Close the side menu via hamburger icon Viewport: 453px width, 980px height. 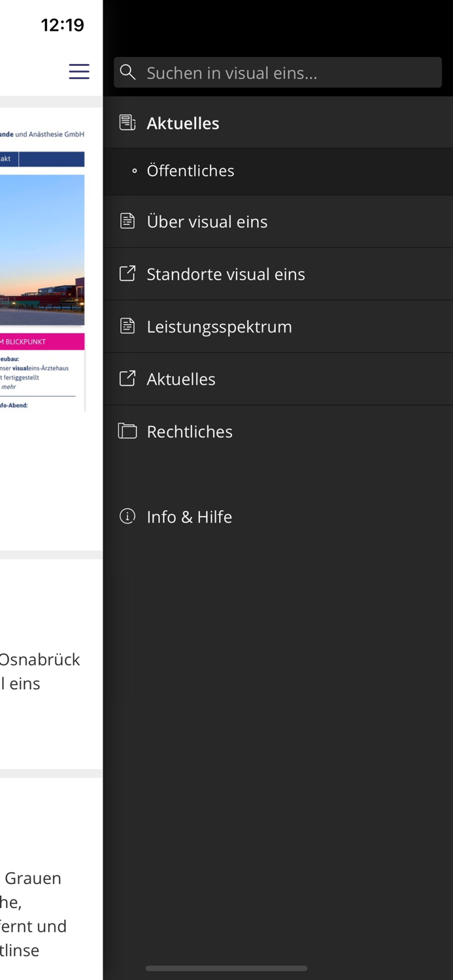pos(79,71)
